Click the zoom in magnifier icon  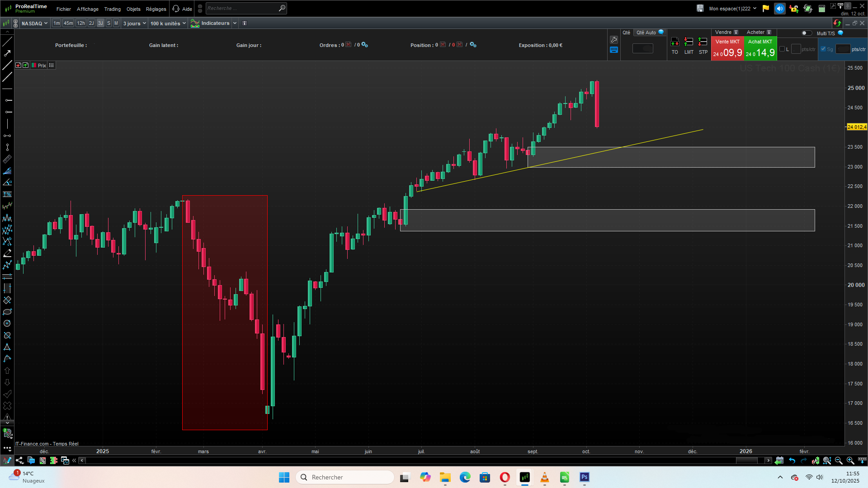tap(850, 460)
